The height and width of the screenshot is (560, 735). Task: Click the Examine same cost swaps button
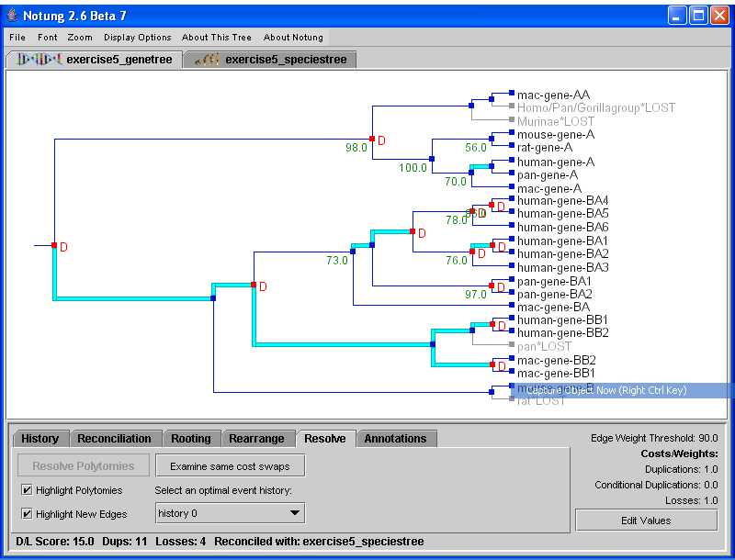click(x=230, y=466)
